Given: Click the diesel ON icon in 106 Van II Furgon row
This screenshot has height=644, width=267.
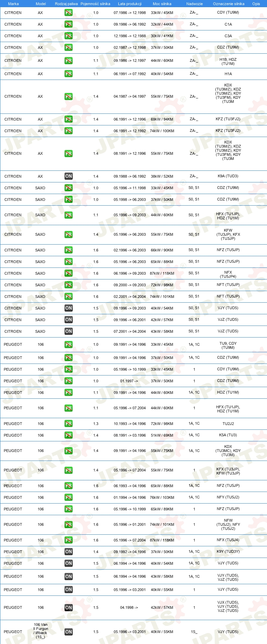Looking at the screenshot, I should pyautogui.click(x=69, y=632).
